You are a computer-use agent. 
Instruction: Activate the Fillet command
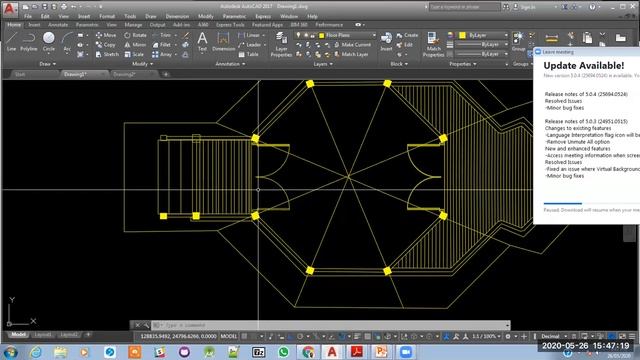click(162, 44)
